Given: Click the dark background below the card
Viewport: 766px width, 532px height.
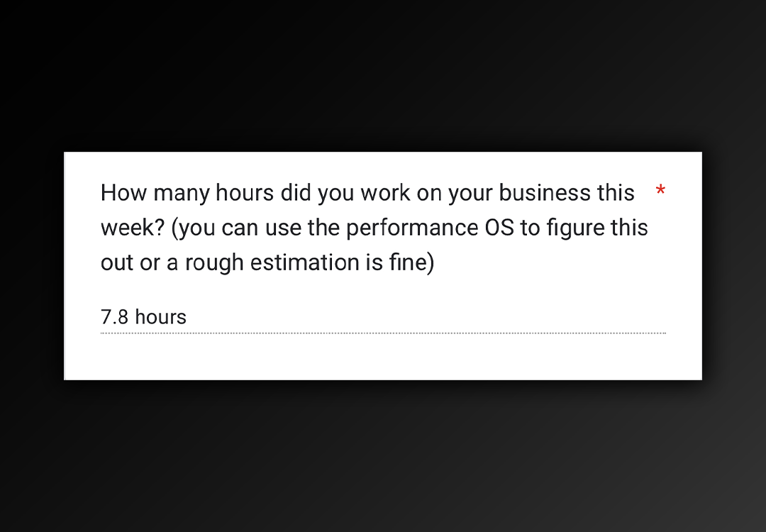Looking at the screenshot, I should click(383, 454).
